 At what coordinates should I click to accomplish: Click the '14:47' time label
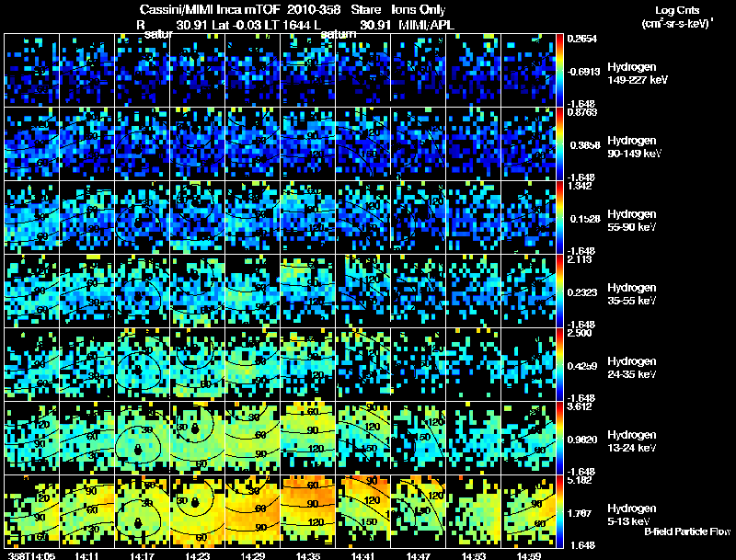click(419, 555)
